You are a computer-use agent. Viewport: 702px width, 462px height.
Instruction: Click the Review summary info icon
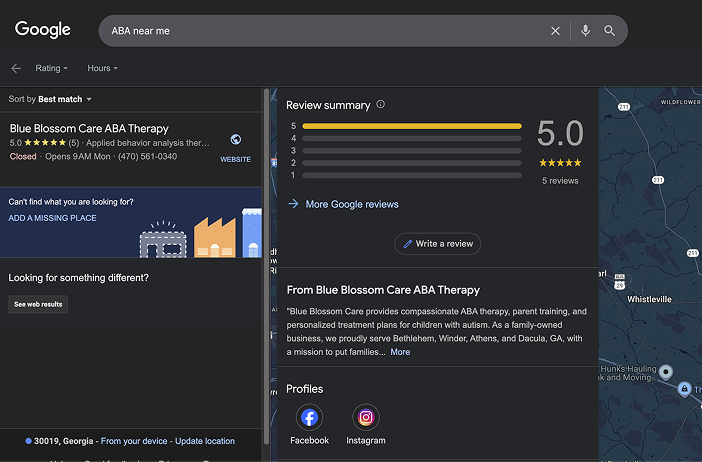click(x=381, y=104)
